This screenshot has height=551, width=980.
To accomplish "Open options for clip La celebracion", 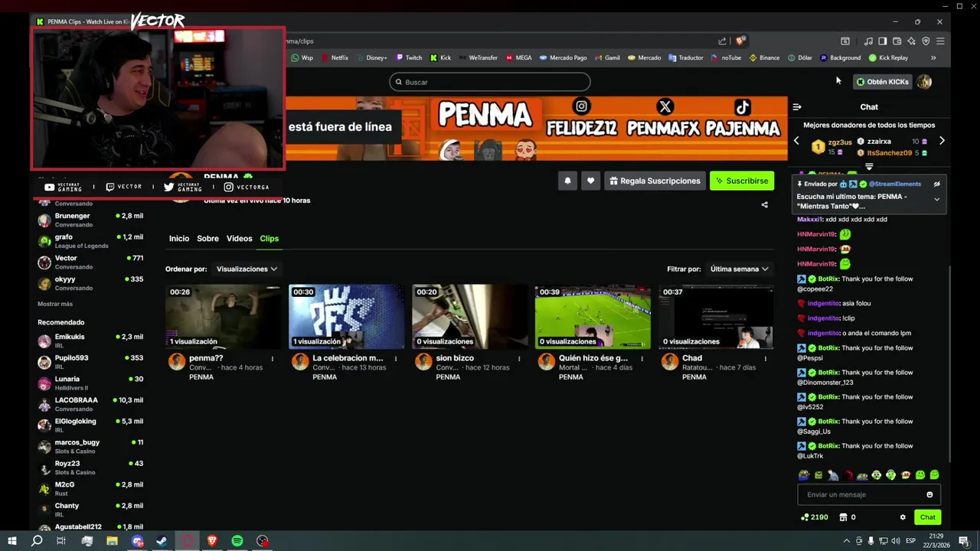I will pos(396,358).
